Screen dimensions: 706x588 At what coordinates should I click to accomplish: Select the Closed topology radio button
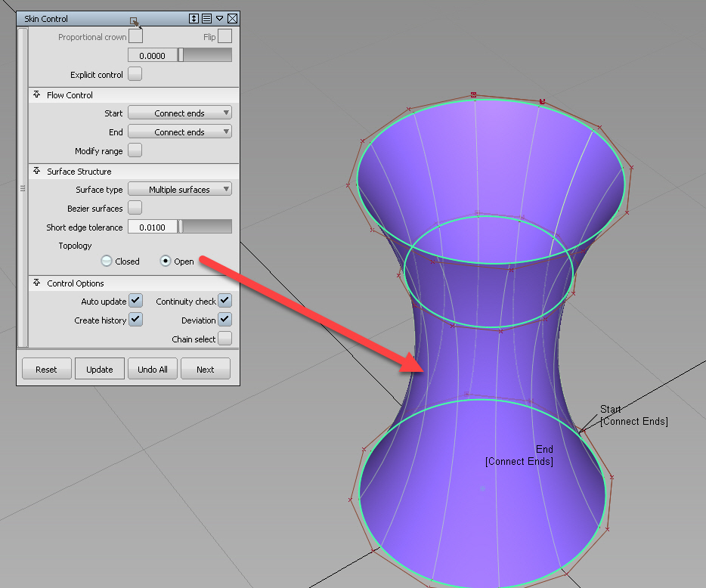[x=106, y=261]
